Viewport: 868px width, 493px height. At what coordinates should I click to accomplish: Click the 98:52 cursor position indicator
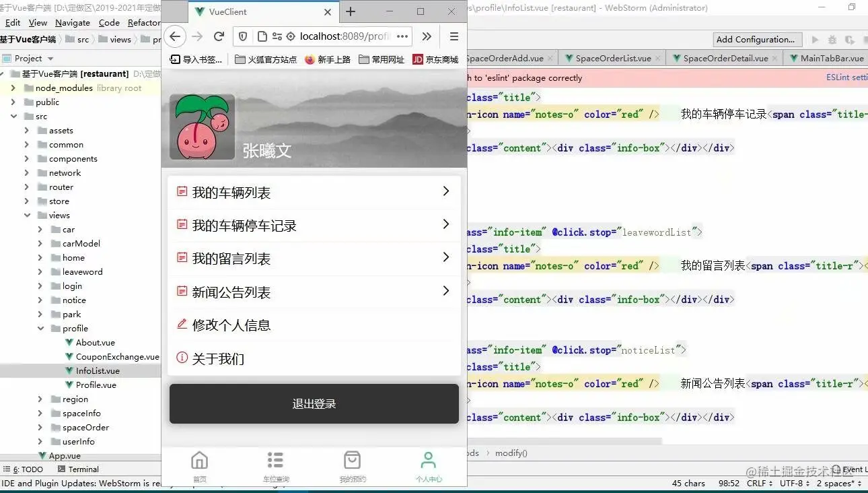coord(729,484)
